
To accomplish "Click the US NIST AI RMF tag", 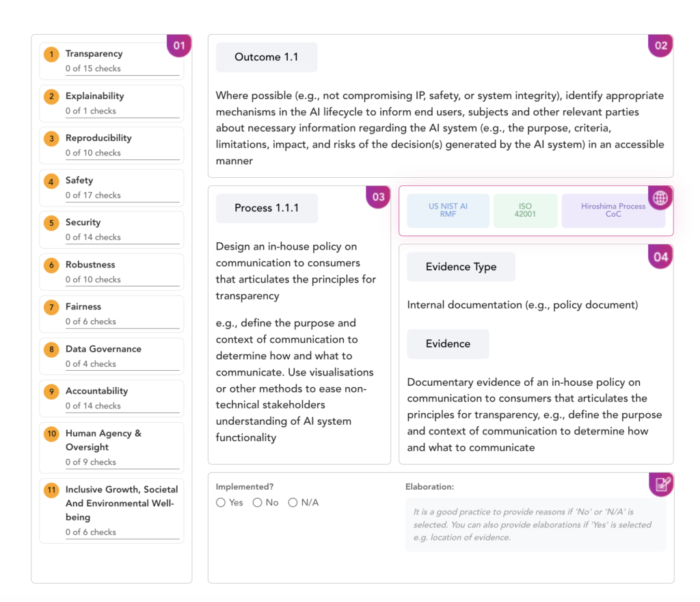I will click(x=448, y=210).
